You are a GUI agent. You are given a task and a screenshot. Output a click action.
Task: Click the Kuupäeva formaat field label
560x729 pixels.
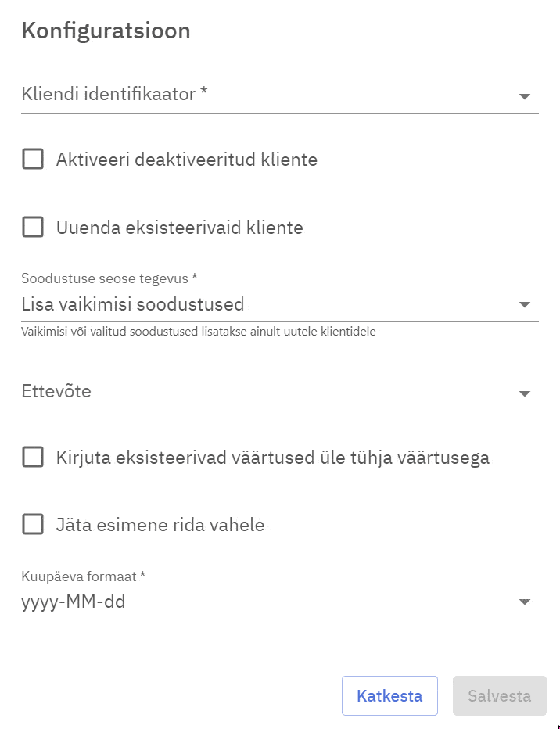[84, 576]
